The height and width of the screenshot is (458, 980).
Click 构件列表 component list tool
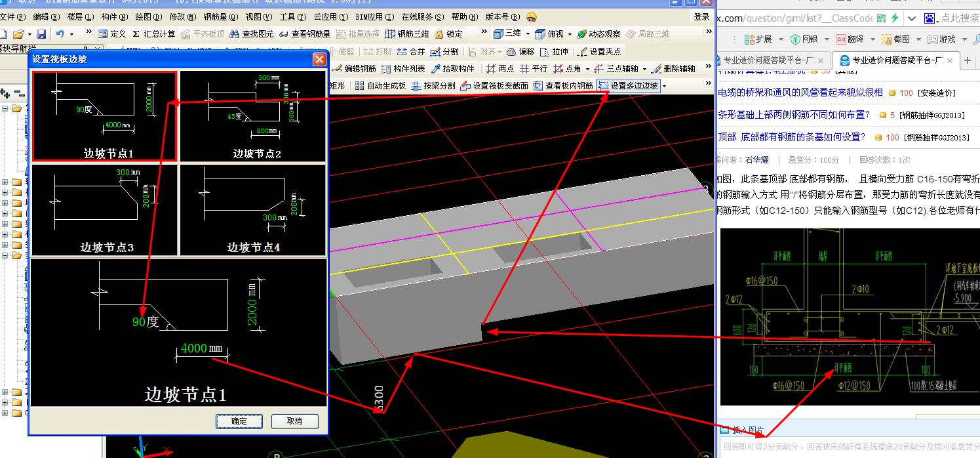tap(404, 68)
